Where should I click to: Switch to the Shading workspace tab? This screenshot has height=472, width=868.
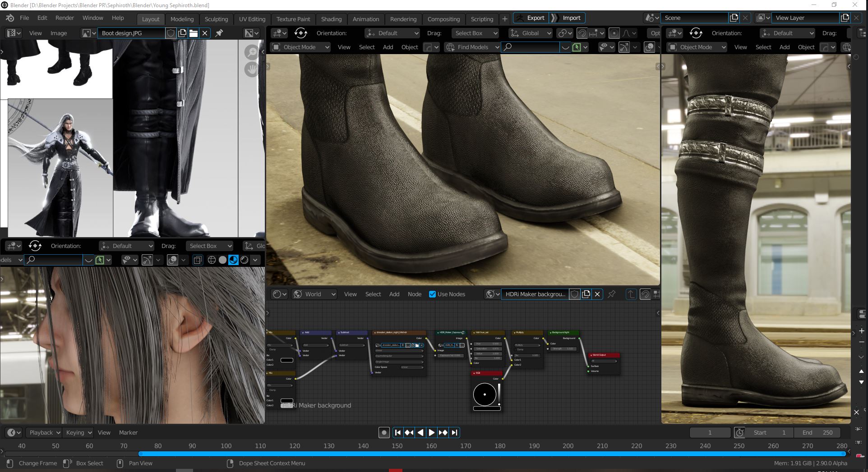pos(331,19)
